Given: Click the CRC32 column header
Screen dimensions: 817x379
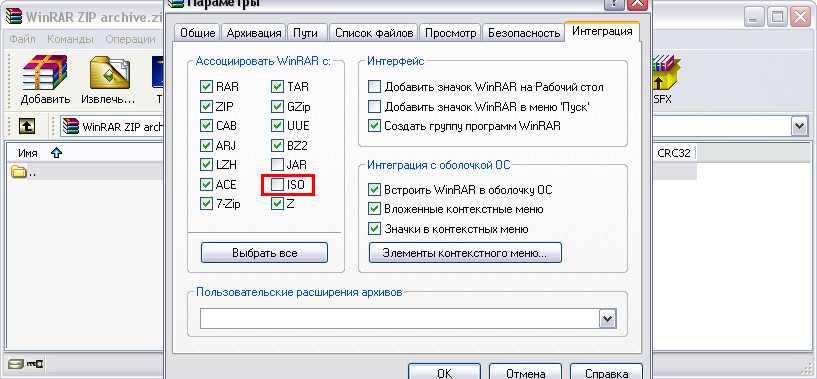Looking at the screenshot, I should 675,153.
